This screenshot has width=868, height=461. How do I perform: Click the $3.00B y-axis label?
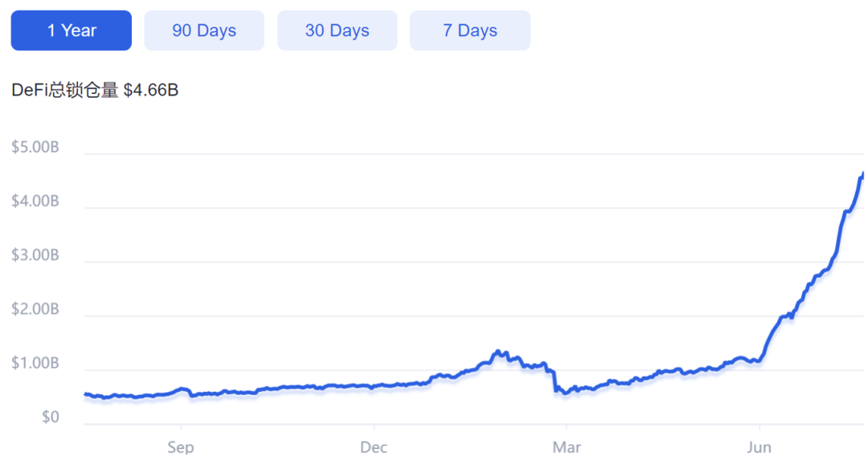point(35,255)
